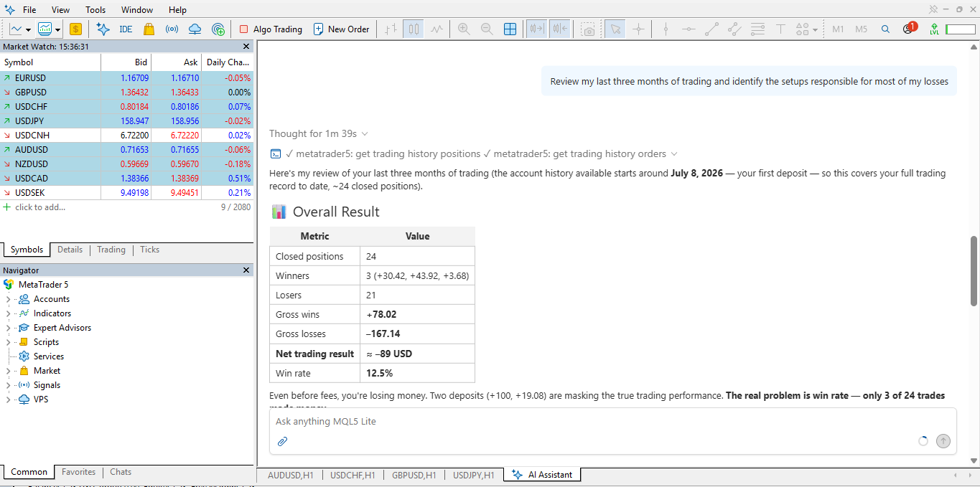Click the green-plus radar toolbar icon
Image resolution: width=980 pixels, height=487 pixels.
pyautogui.click(x=218, y=29)
